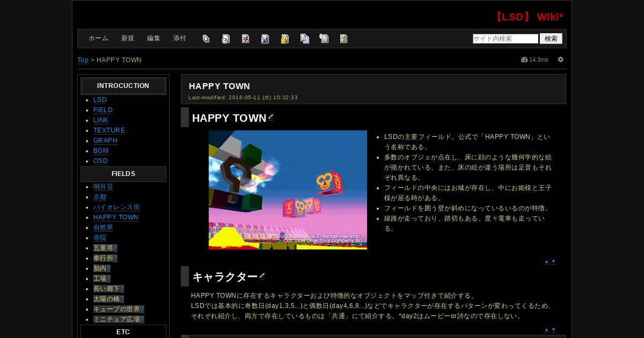Open the バイオレンス街 field link
The width and height of the screenshot is (644, 338).
tap(116, 207)
